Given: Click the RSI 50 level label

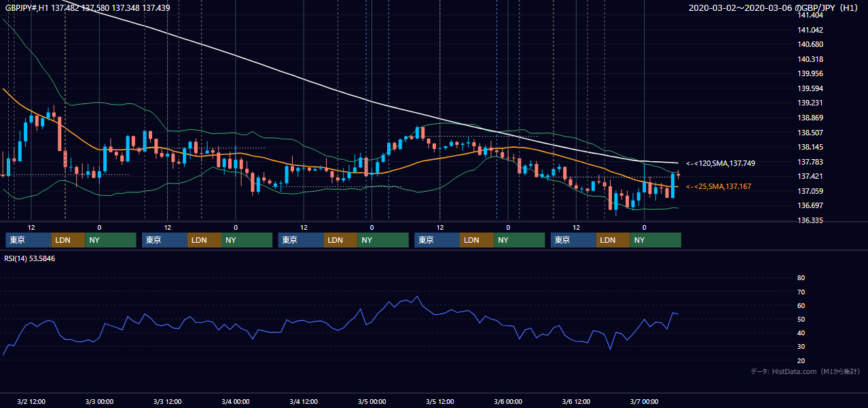Looking at the screenshot, I should tap(801, 319).
